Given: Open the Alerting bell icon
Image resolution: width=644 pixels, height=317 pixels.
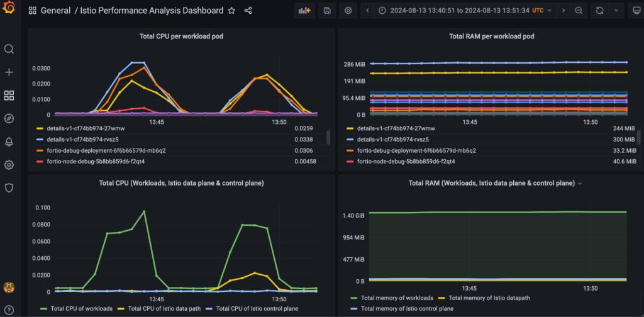Looking at the screenshot, I should click(9, 142).
